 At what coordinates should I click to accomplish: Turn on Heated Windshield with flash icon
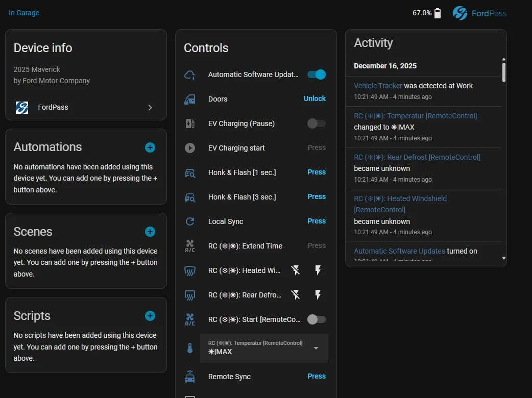click(x=318, y=270)
